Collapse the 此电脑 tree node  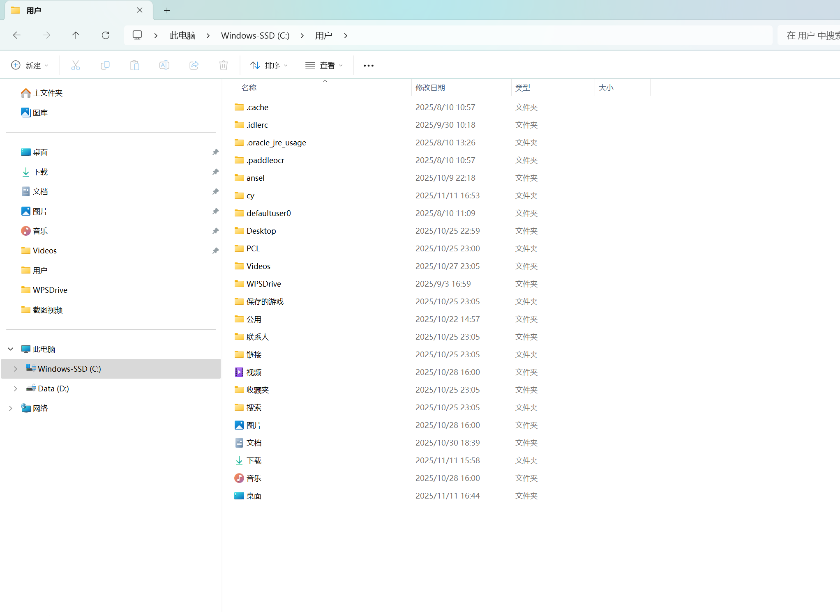pyautogui.click(x=11, y=349)
